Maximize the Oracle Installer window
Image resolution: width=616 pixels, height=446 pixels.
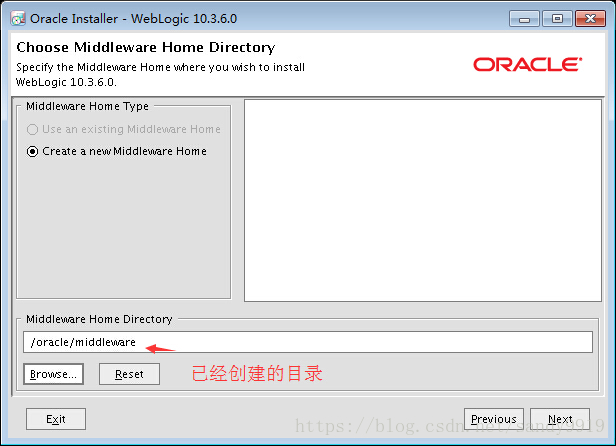pos(557,18)
